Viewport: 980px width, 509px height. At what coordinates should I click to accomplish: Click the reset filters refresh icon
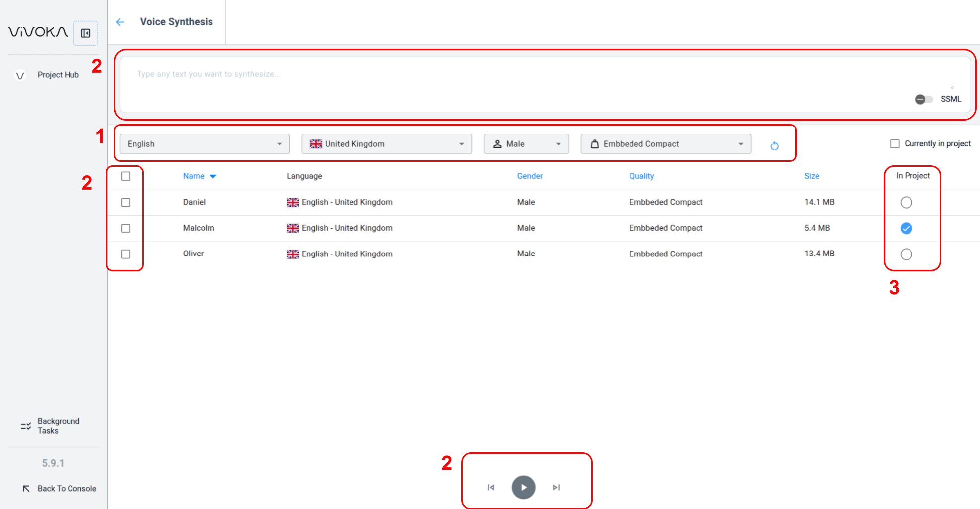point(774,146)
